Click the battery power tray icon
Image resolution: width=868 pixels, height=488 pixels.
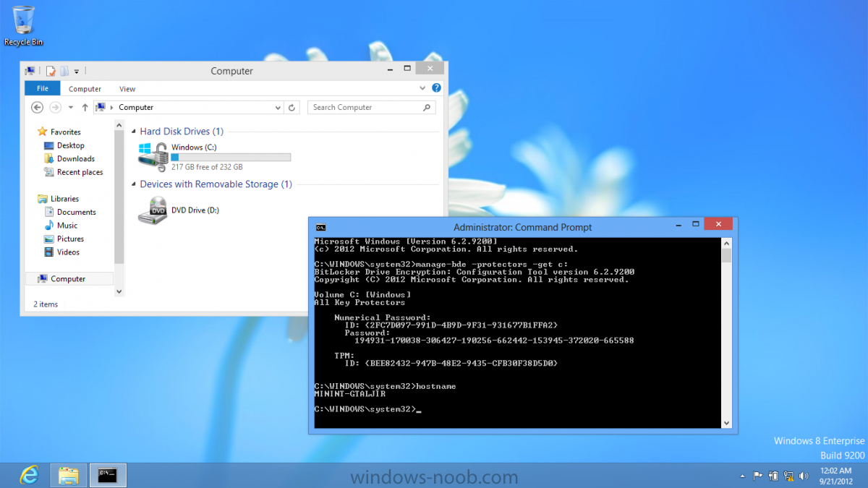point(774,476)
